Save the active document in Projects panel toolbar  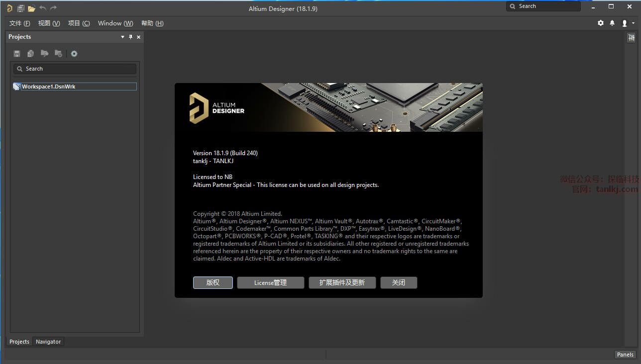click(x=17, y=54)
